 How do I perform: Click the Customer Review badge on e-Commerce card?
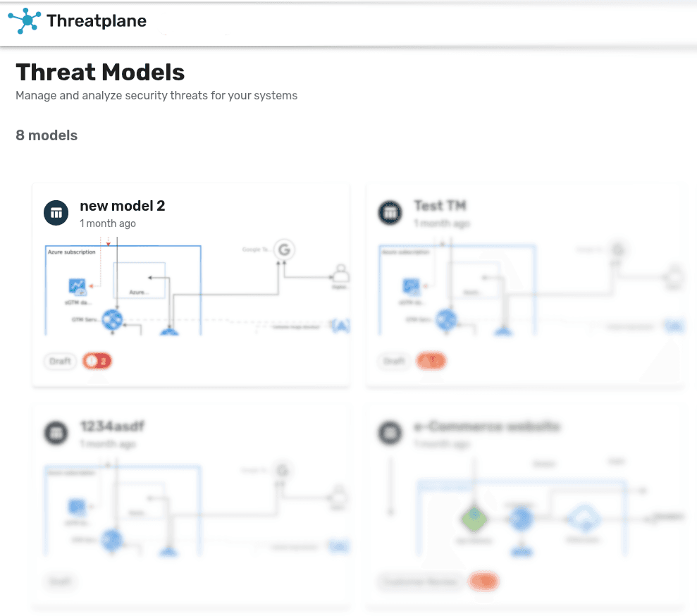point(419,581)
